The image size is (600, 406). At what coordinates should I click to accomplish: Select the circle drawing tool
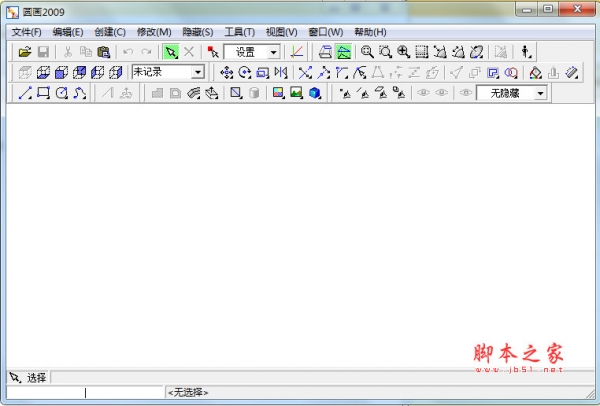point(62,93)
